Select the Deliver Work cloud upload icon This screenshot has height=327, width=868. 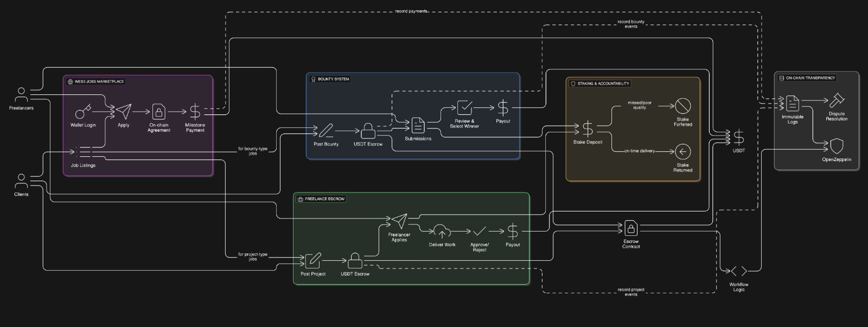442,232
